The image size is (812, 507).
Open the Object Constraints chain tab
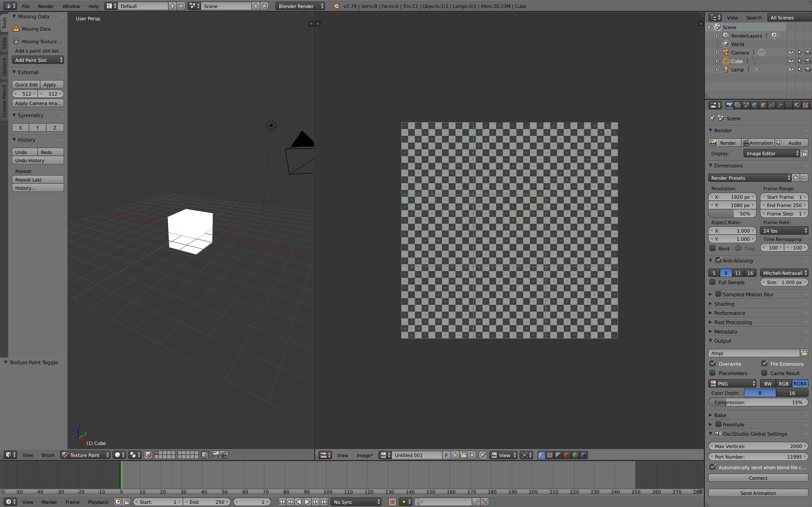(x=771, y=105)
